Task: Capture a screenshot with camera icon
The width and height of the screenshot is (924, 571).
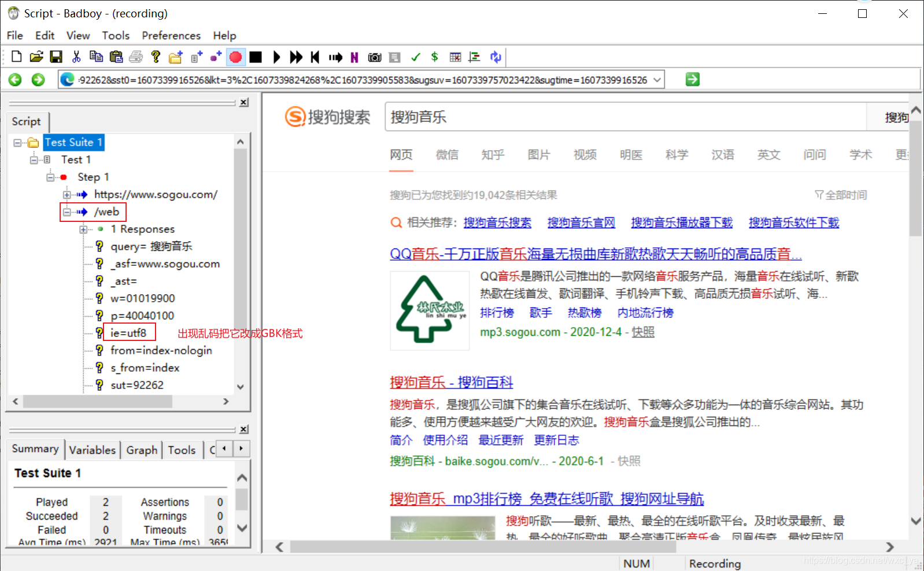Action: click(x=375, y=57)
